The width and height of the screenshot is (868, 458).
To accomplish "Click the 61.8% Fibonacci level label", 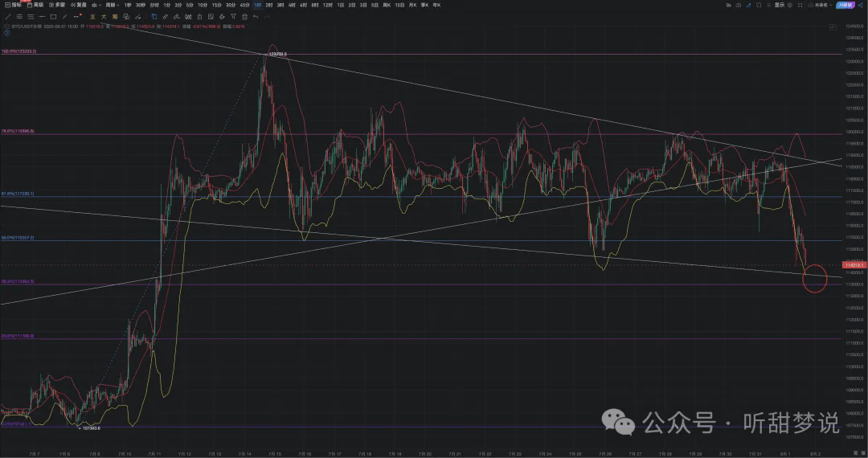I will coord(18,194).
